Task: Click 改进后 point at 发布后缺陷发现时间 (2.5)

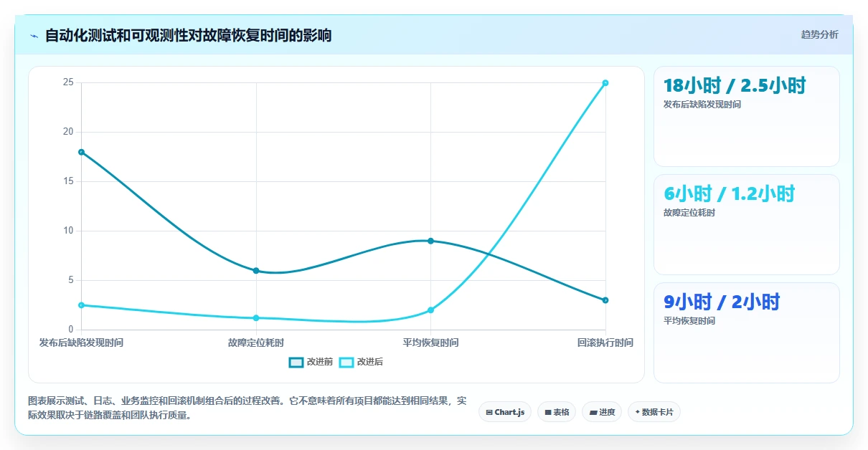Action: pos(81,305)
